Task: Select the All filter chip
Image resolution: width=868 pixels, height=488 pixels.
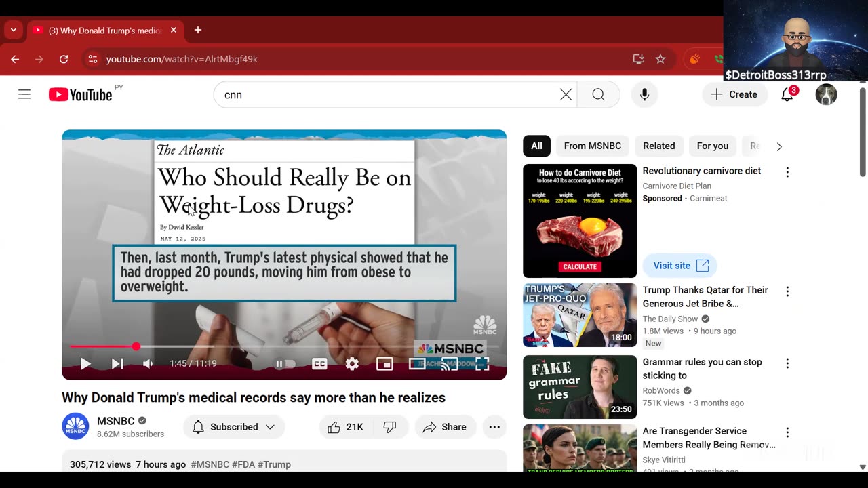Action: [536, 146]
